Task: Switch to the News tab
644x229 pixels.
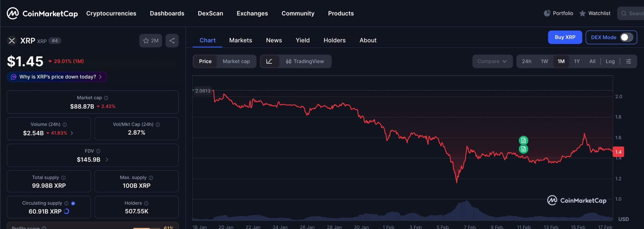Action: coord(274,40)
